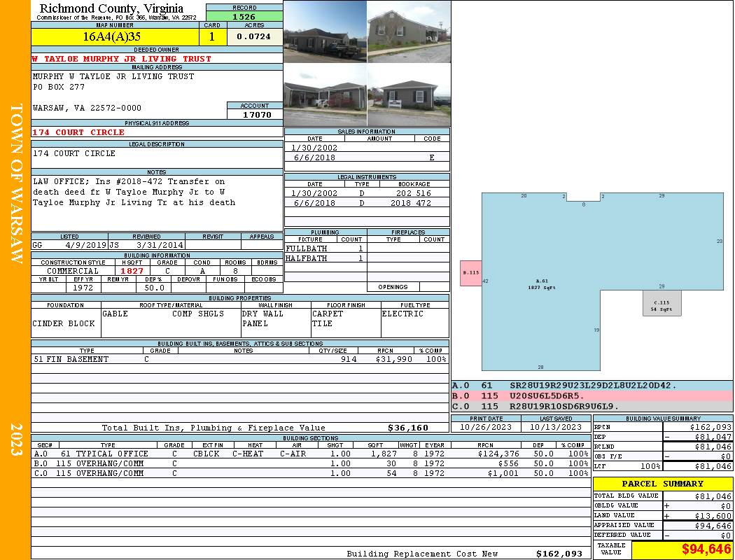Select the A.0 sketch legend row
Screen dimensions: 735x560
(591, 386)
